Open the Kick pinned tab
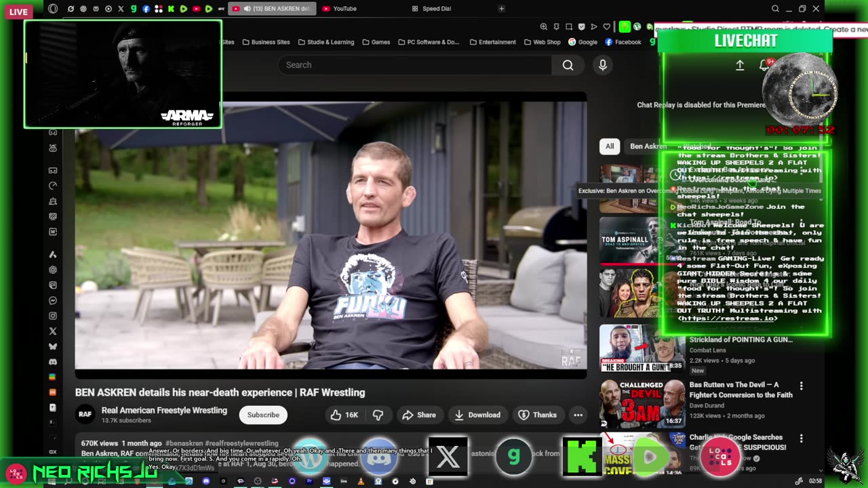Viewport: 868px width, 488px height. 171,9
